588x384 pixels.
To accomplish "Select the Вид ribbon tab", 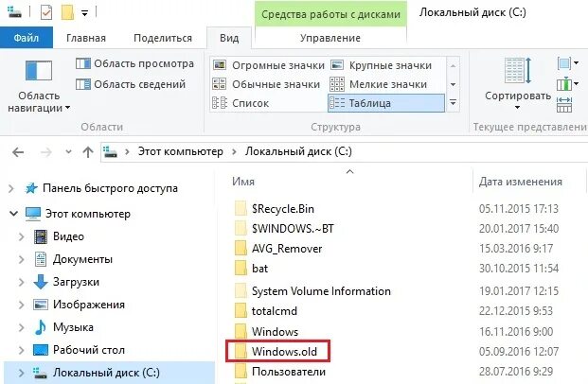I will point(229,38).
